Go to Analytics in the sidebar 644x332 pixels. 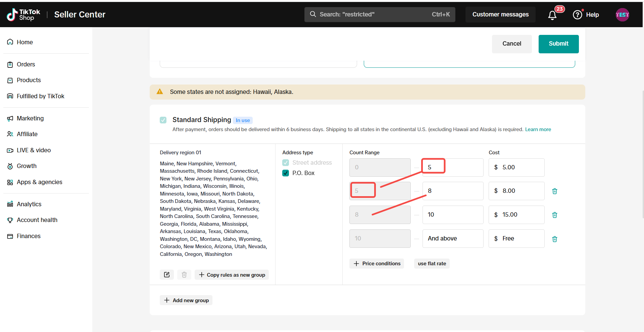coord(29,204)
